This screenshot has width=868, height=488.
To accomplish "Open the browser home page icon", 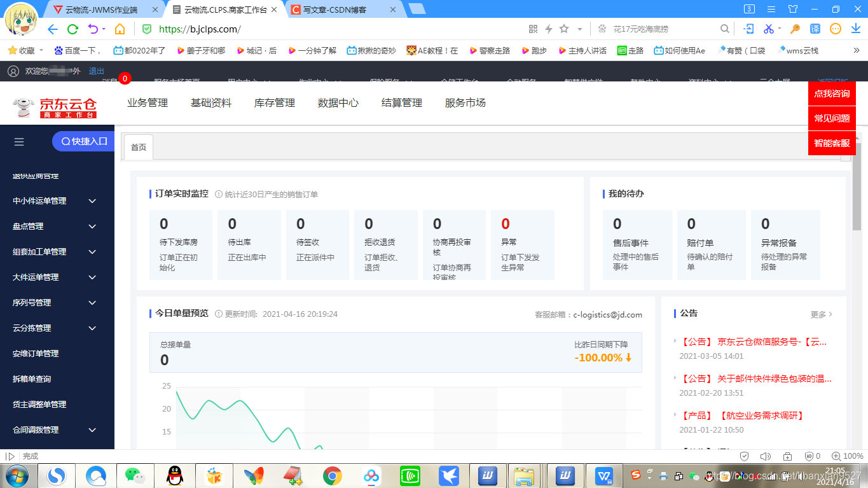I will (120, 29).
